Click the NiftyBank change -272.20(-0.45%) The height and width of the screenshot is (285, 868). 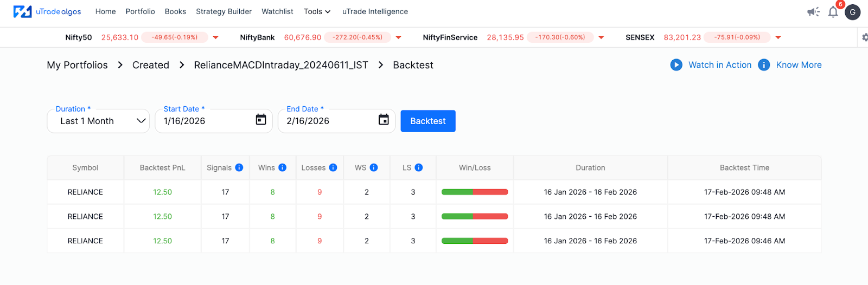point(358,37)
